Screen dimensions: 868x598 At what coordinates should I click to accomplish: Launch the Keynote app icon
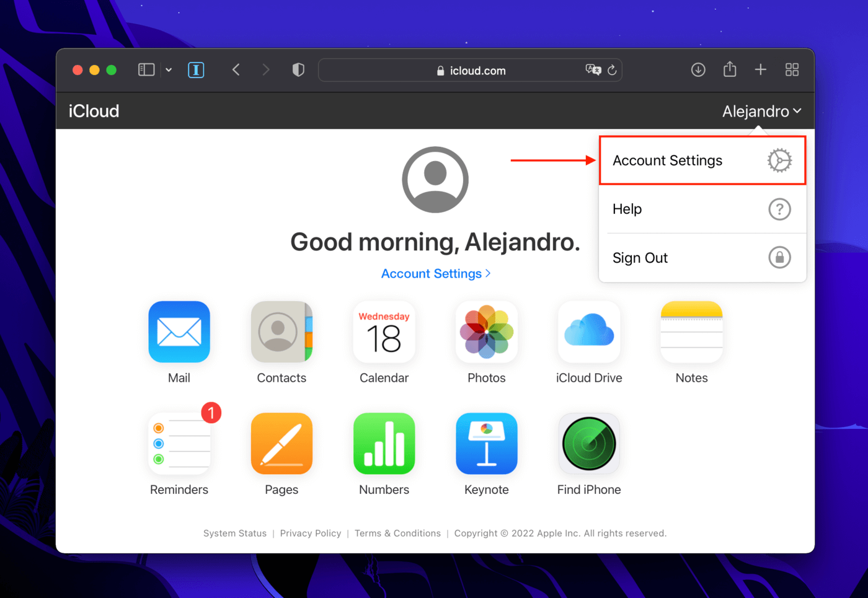487,444
